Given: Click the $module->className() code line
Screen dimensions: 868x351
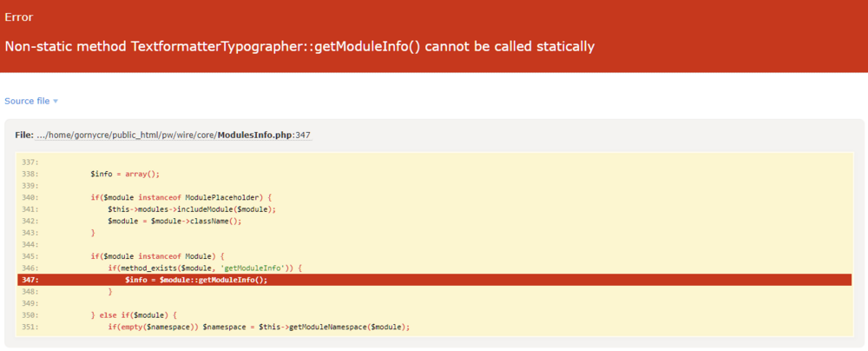Looking at the screenshot, I should coord(174,222).
